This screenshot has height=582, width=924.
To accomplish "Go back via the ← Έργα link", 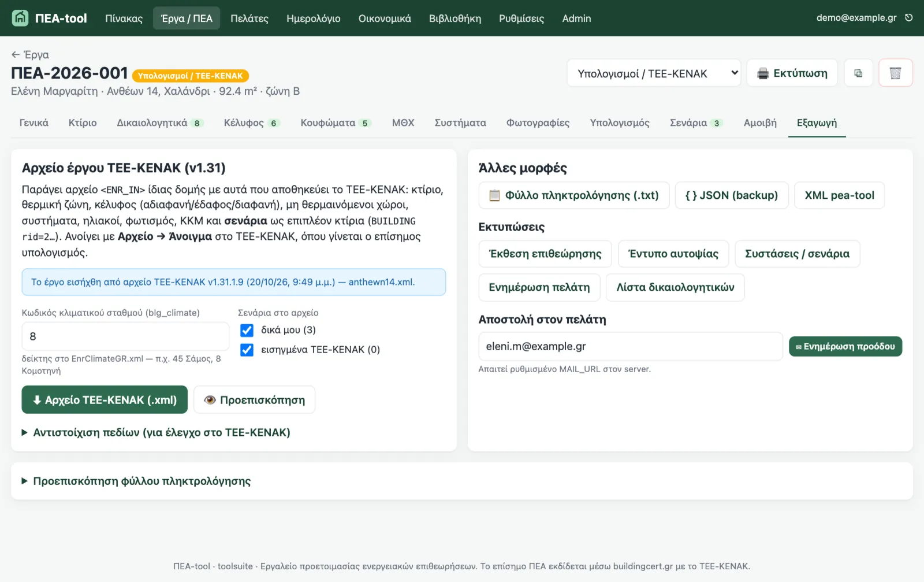I will [30, 55].
